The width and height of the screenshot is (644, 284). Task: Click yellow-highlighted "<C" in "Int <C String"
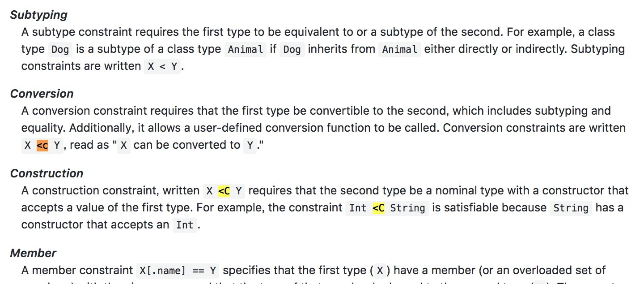[378, 208]
